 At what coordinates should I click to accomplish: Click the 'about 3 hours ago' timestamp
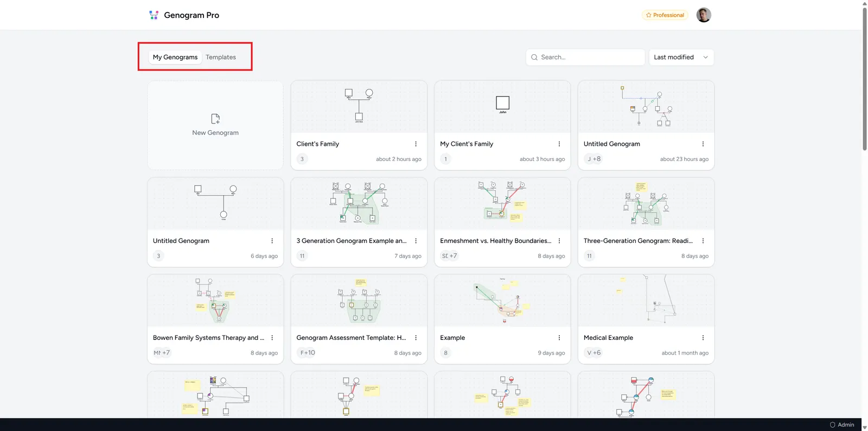click(x=542, y=159)
